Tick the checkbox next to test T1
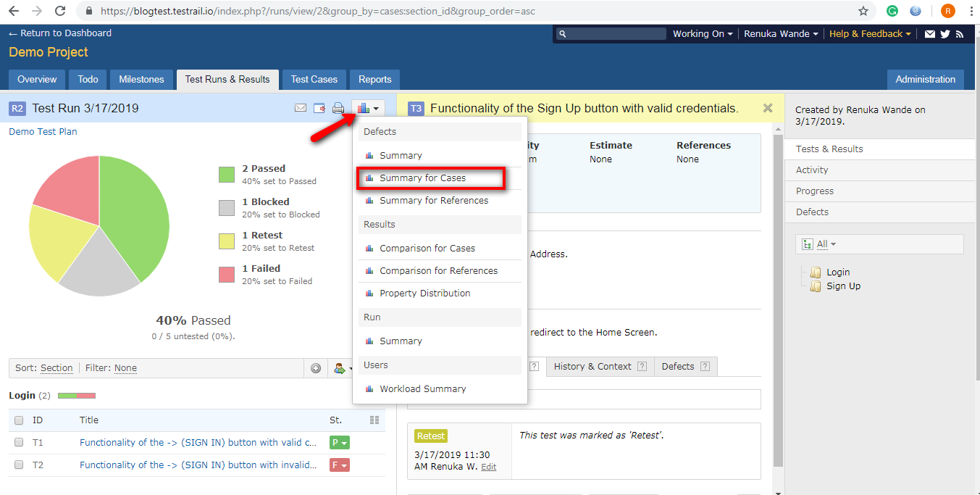980x495 pixels. [x=18, y=441]
